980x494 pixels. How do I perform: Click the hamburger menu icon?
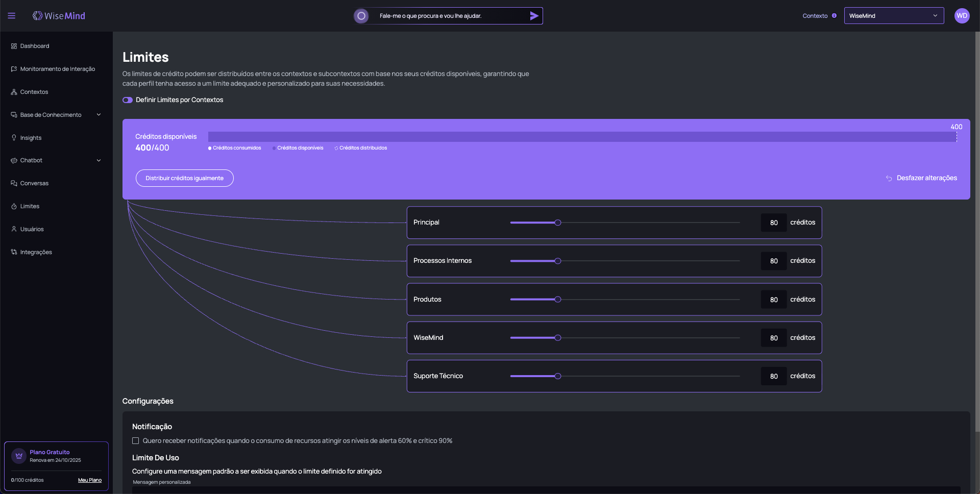11,16
